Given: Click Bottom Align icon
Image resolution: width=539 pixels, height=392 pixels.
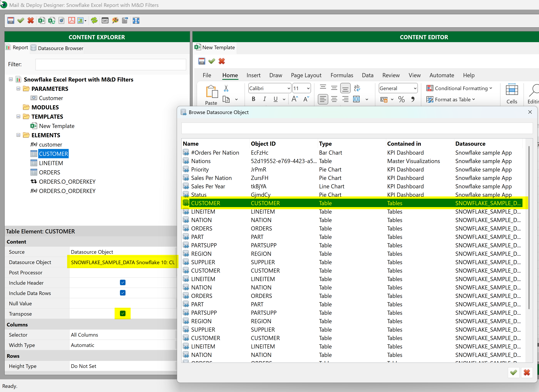Looking at the screenshot, I should click(x=345, y=88).
